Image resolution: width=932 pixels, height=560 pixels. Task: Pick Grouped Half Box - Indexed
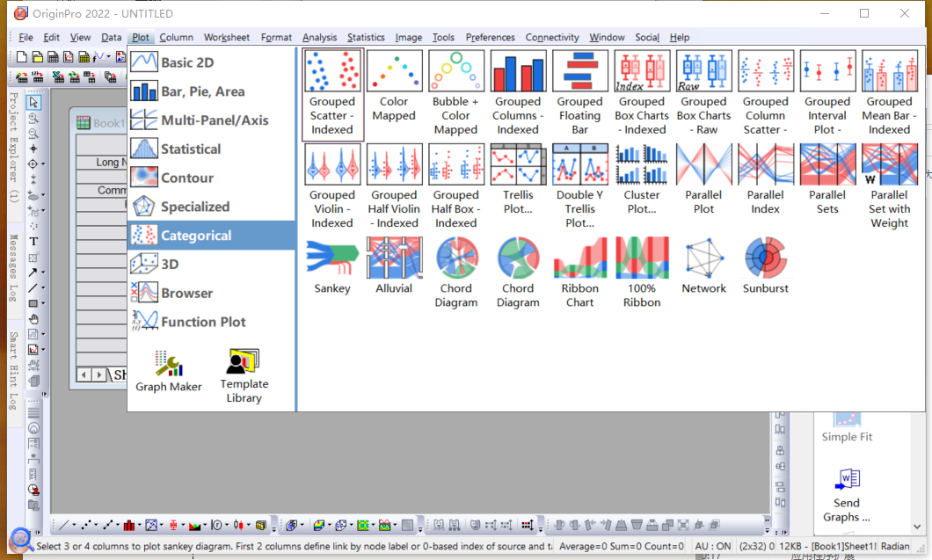[456, 186]
